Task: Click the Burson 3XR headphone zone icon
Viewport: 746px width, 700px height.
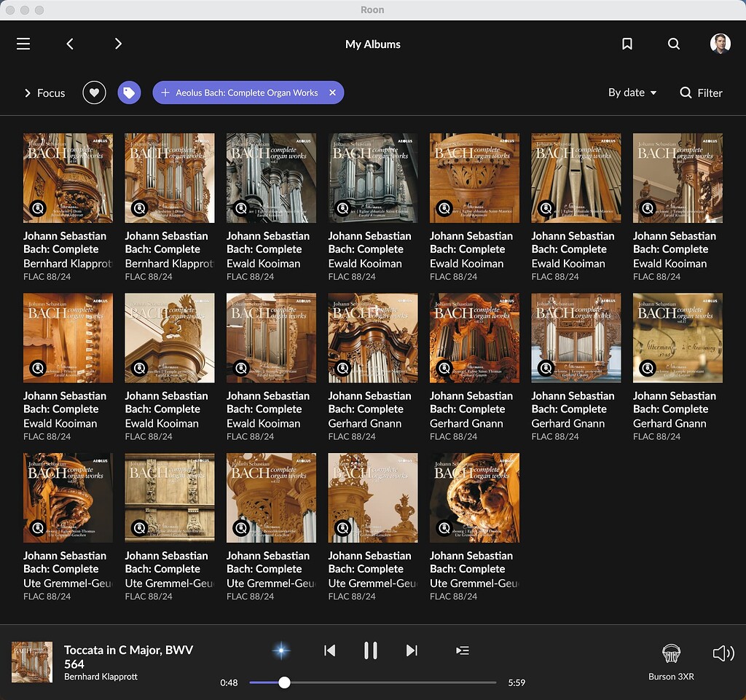Action: point(670,653)
